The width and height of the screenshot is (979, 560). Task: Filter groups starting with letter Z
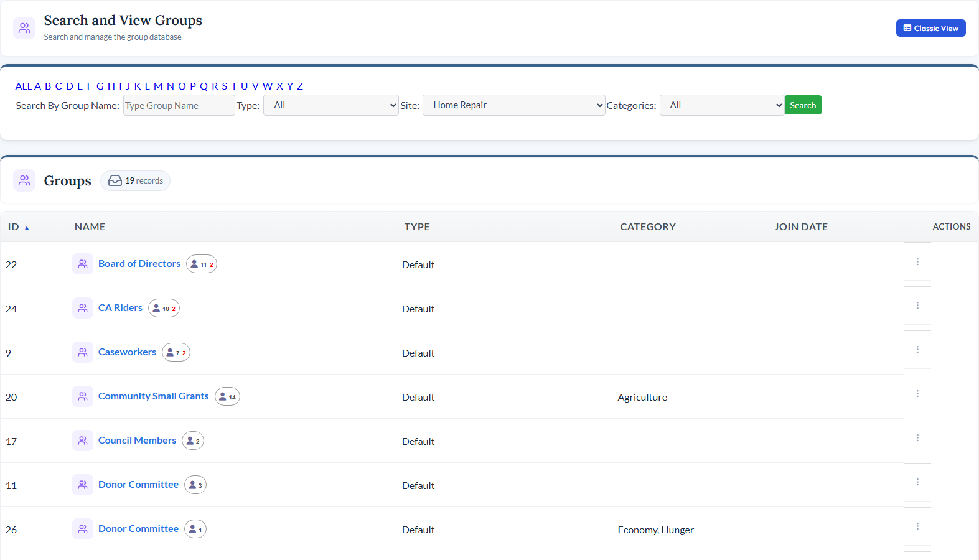[x=300, y=86]
